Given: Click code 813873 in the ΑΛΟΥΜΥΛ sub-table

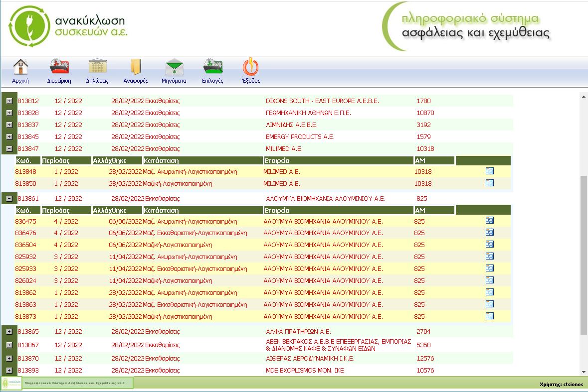Looking at the screenshot, I should [x=25, y=317].
